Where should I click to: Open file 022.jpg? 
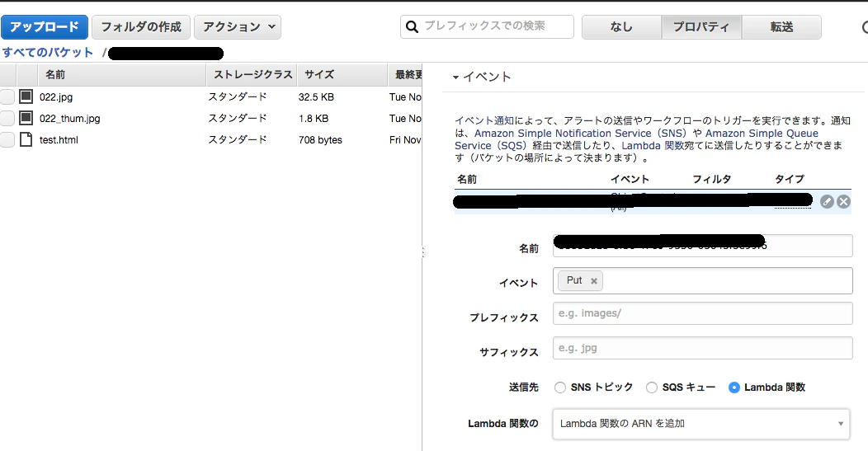[56, 97]
